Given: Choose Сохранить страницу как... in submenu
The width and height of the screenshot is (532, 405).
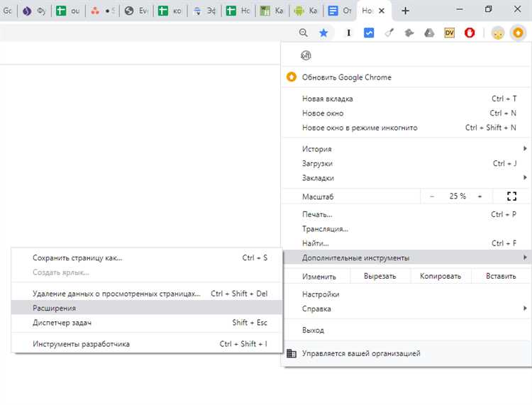Looking at the screenshot, I should (x=147, y=257).
